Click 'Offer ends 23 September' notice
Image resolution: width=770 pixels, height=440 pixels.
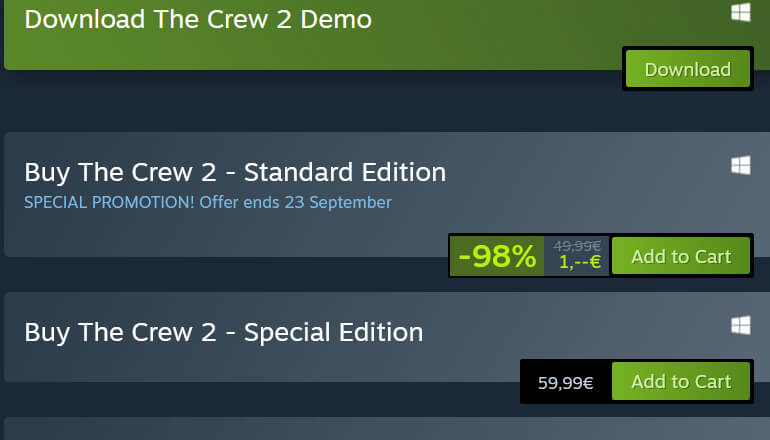296,202
